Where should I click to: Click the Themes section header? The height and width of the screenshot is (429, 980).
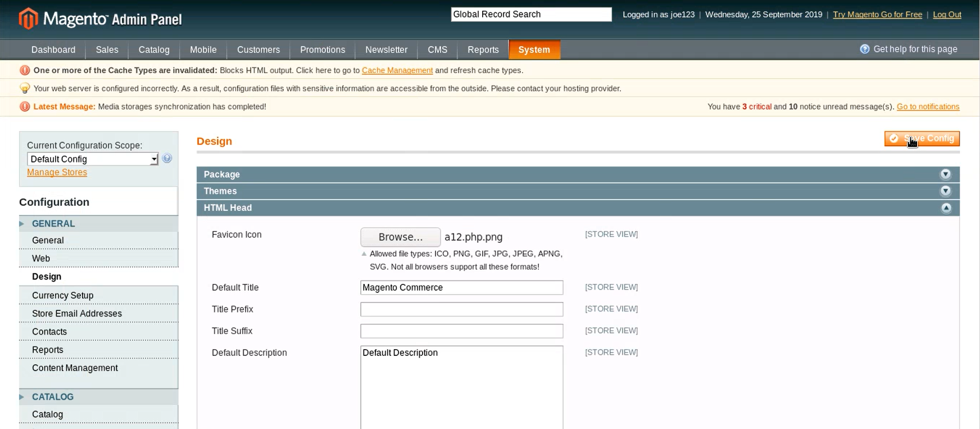click(578, 191)
